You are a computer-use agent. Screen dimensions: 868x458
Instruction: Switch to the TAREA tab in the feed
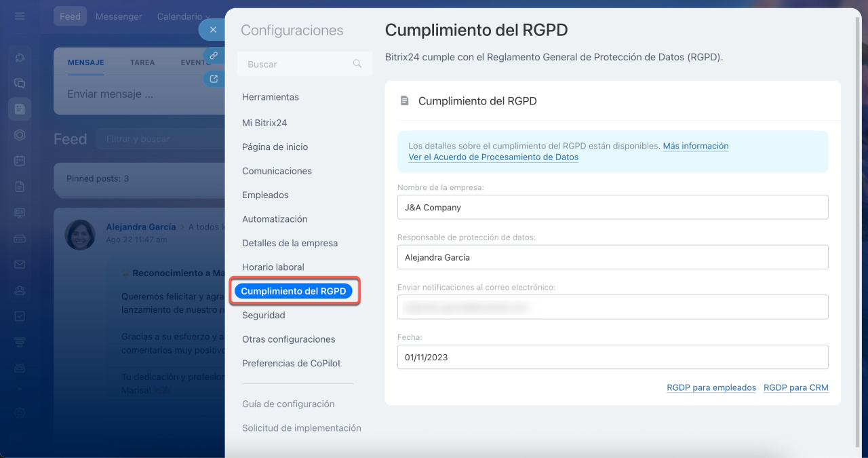click(142, 62)
